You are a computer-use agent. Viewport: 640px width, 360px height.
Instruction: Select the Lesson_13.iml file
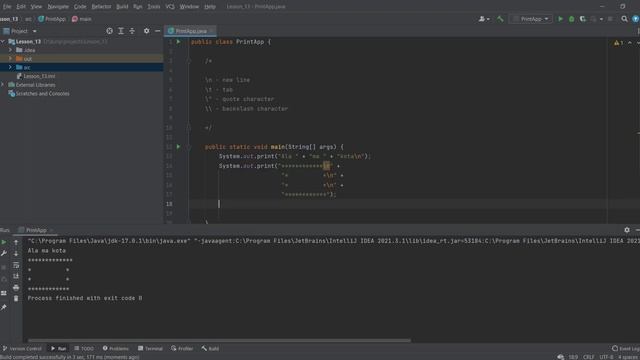pos(36,76)
